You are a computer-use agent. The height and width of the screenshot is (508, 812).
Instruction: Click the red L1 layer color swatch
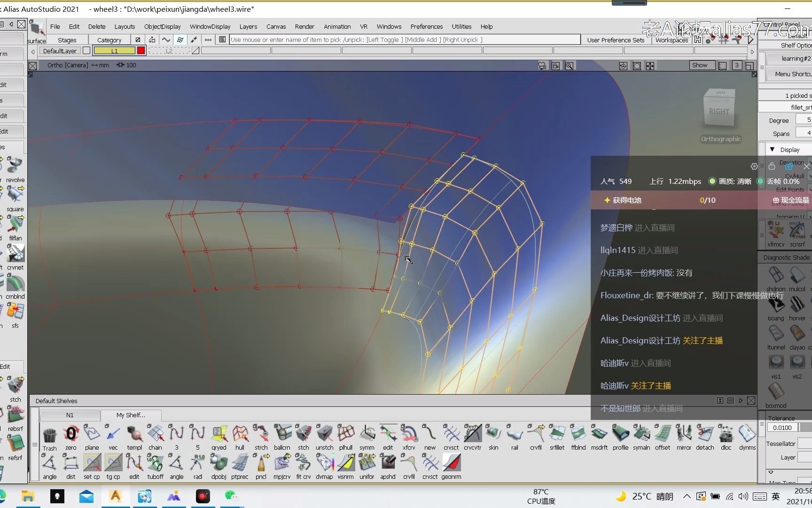tap(141, 51)
